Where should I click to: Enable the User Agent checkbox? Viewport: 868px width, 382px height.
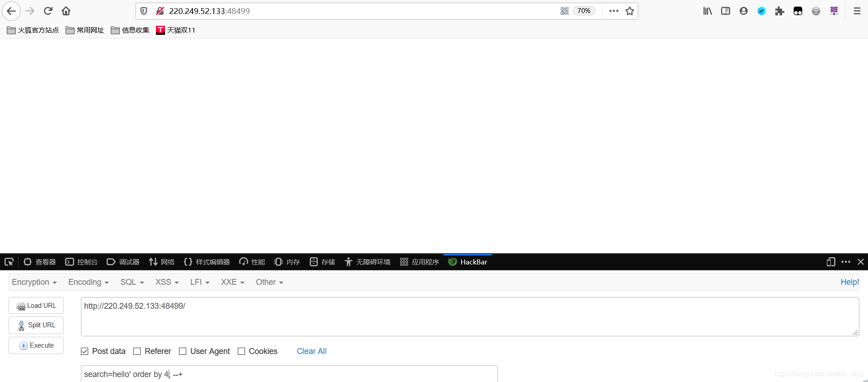(x=183, y=351)
